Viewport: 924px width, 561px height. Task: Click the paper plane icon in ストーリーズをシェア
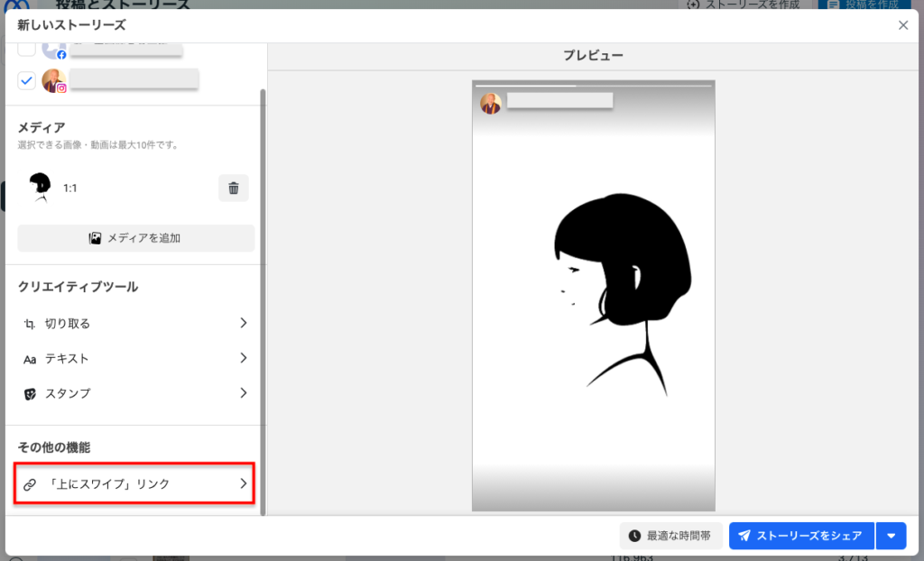pos(744,536)
